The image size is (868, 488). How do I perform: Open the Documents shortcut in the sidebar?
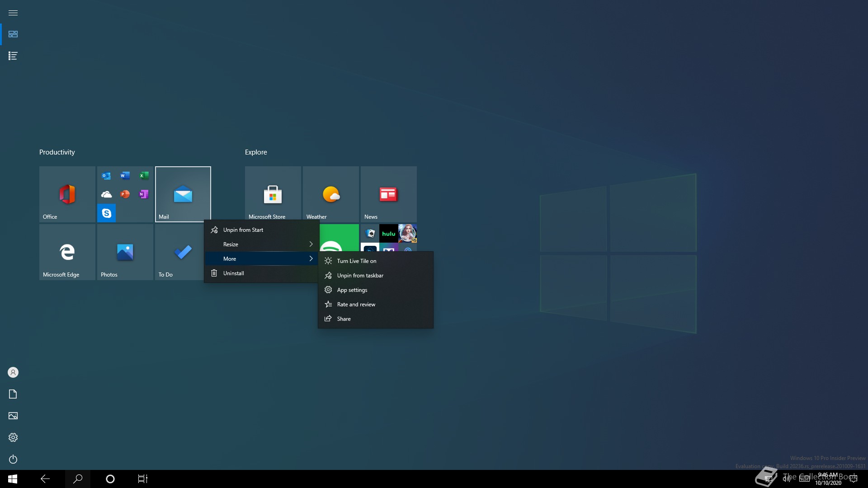(13, 394)
